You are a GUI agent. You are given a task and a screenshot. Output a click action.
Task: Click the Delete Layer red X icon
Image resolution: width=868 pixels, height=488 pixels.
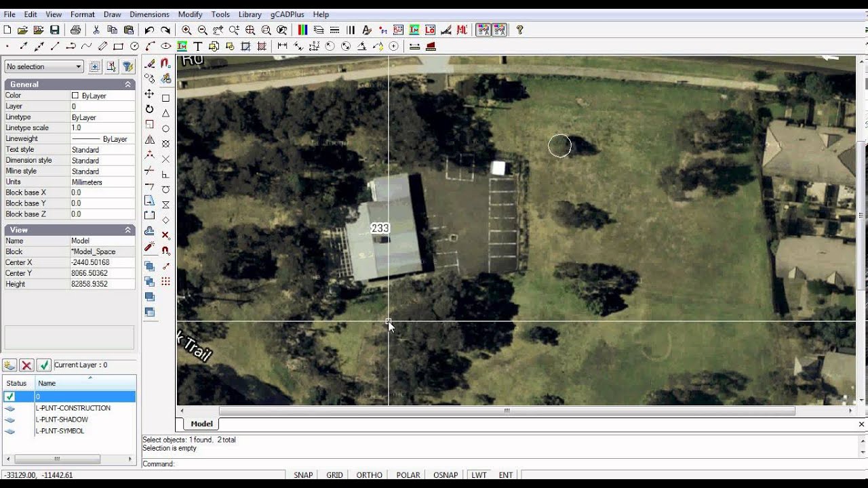[26, 365]
